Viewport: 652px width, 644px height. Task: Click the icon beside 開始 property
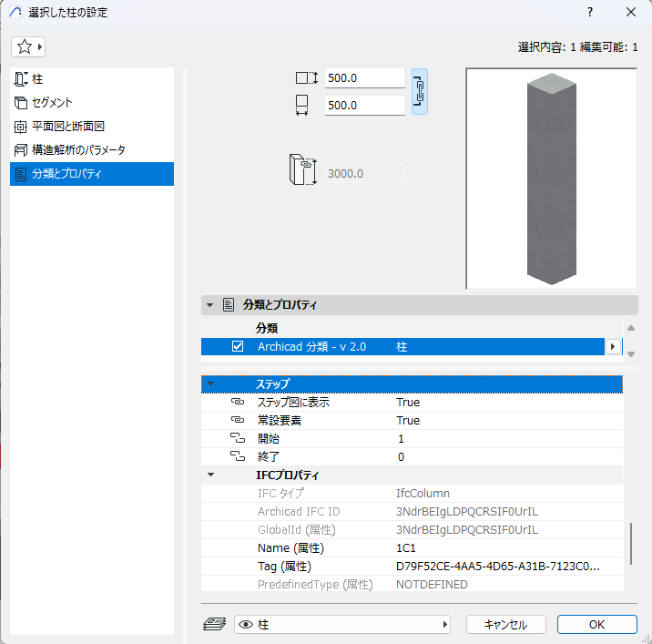(x=238, y=438)
